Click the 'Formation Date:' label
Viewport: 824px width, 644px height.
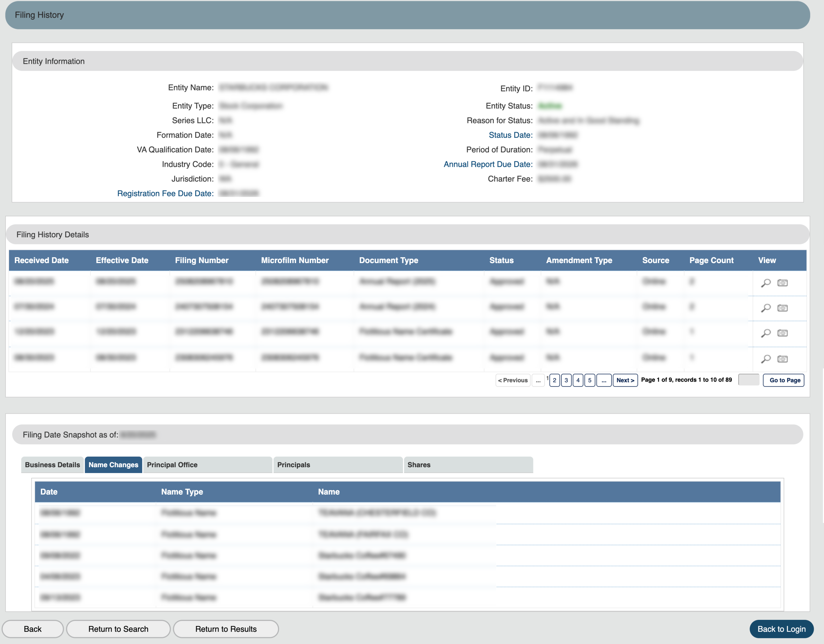tap(185, 135)
